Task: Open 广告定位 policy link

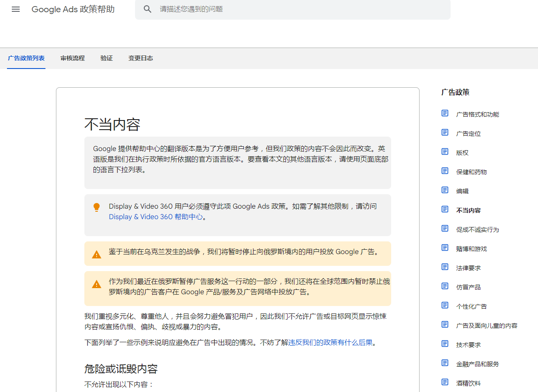Action: tap(469, 134)
